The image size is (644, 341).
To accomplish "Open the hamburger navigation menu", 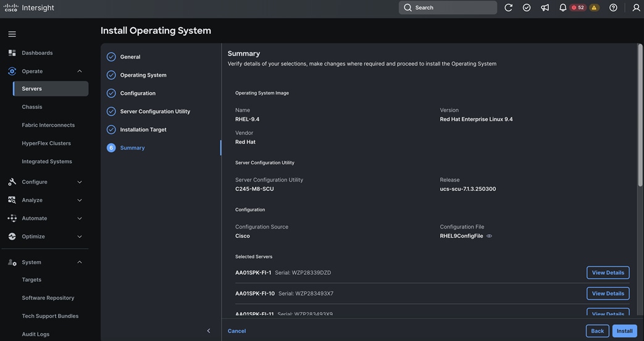I will click(12, 34).
